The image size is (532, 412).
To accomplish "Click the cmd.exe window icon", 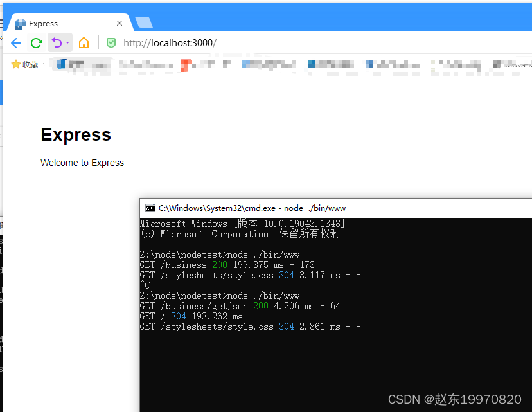I will 150,208.
